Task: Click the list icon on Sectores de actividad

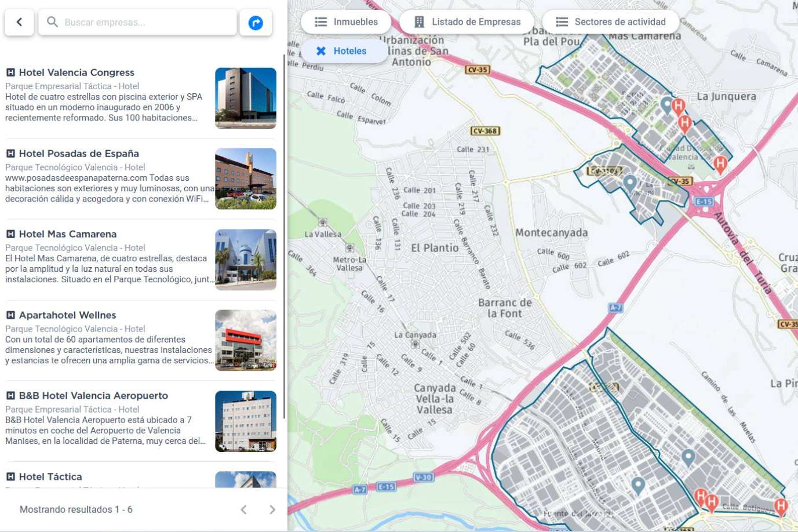Action: click(562, 22)
